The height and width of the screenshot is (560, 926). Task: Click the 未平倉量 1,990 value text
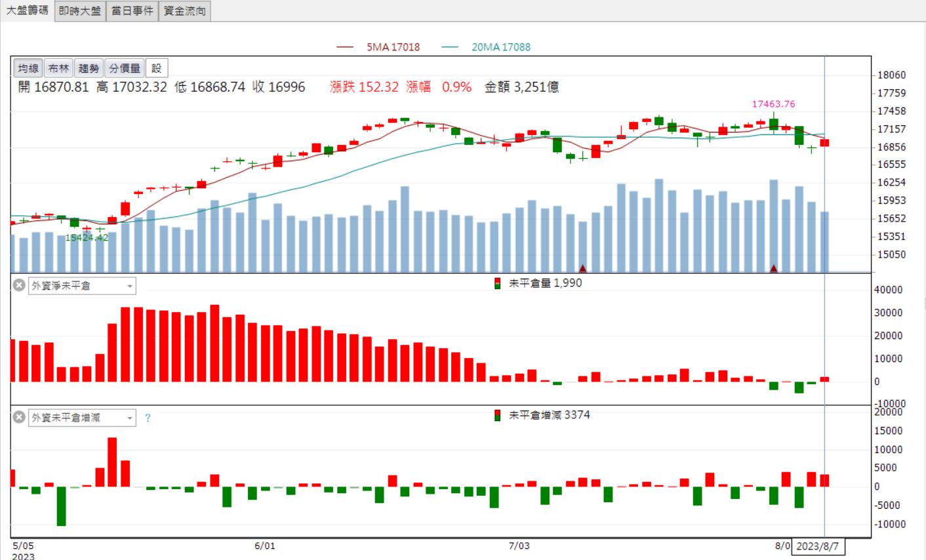pyautogui.click(x=546, y=283)
